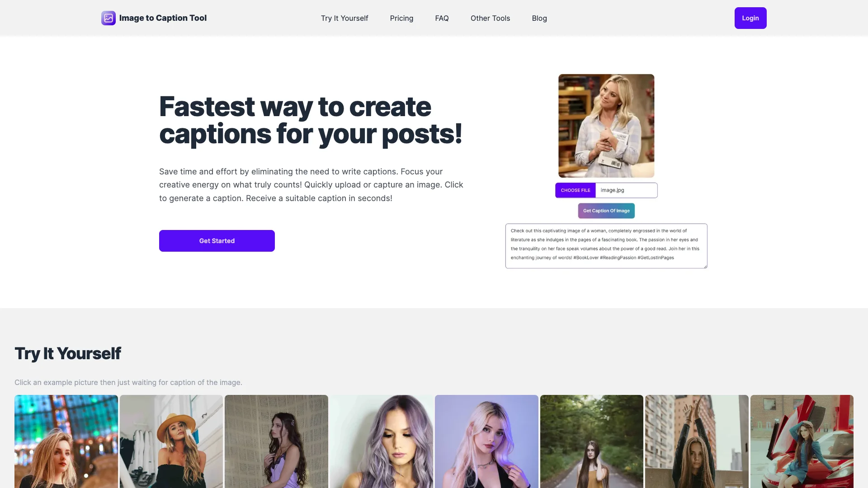Open the Other Tools menu item
This screenshot has height=488, width=868.
coord(490,18)
